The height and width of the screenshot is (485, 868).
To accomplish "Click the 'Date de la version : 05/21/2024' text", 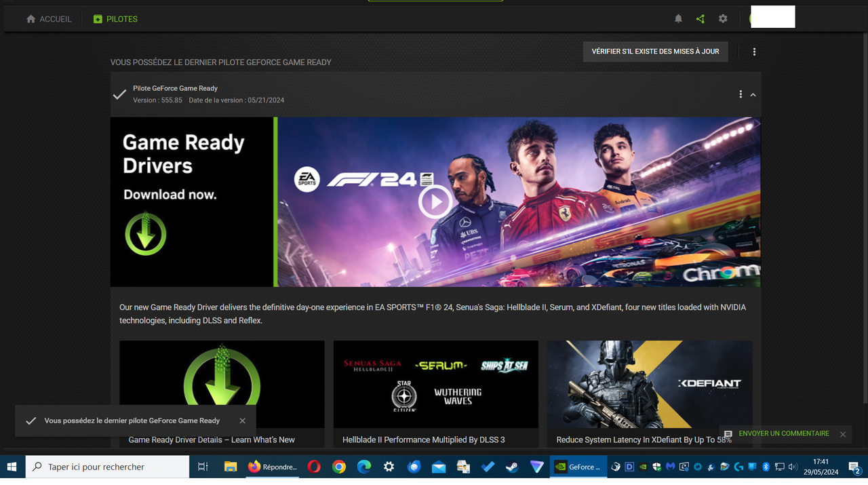I will pyautogui.click(x=237, y=100).
